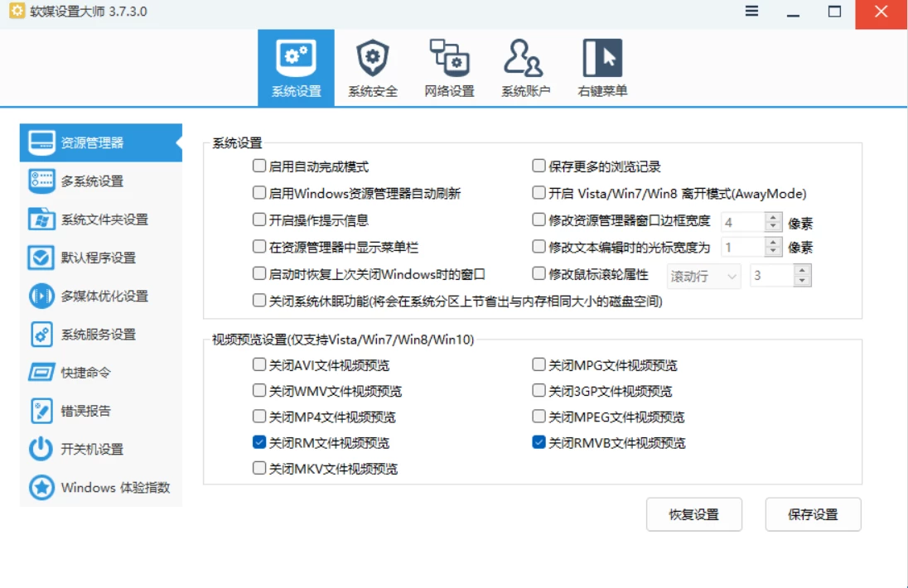Enable 关闭系统休眠功能 checkbox
The height and width of the screenshot is (588, 908).
click(258, 301)
